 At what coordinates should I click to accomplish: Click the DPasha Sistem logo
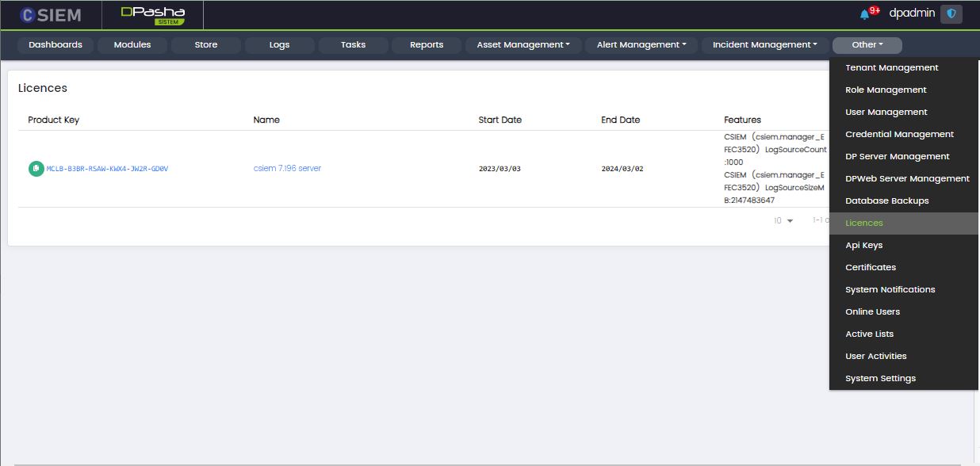pos(152,15)
